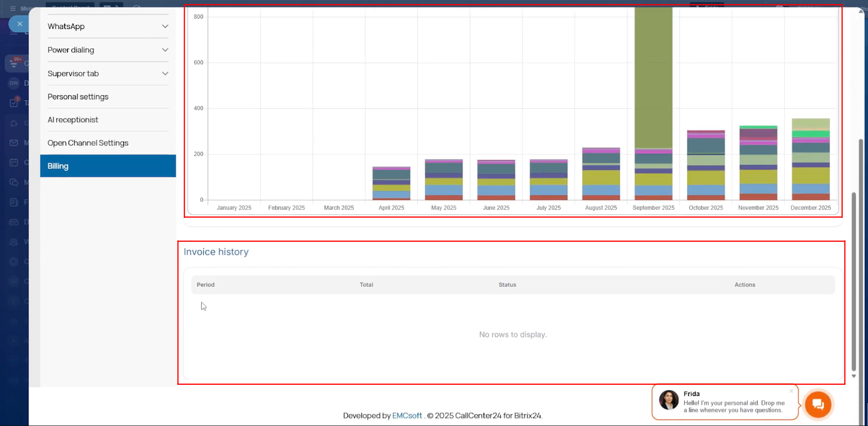This screenshot has height=426, width=868.
Task: Dismiss Frida's greeting popup
Action: (x=791, y=391)
